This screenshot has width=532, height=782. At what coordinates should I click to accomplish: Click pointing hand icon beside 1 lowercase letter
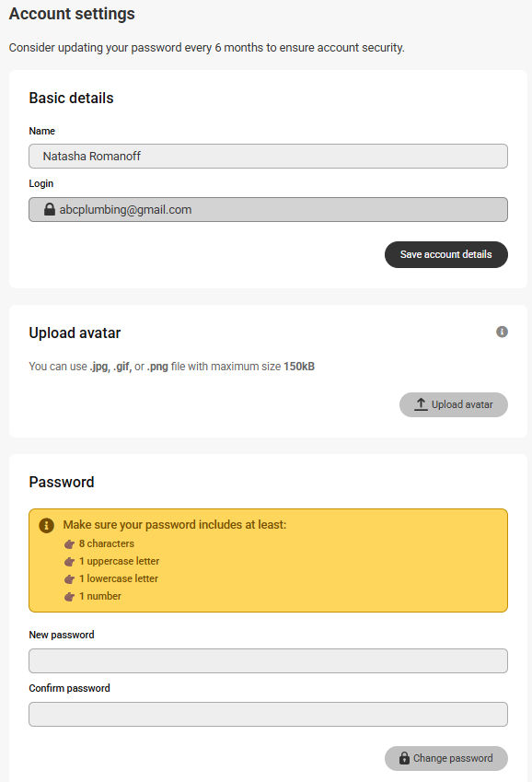69,579
